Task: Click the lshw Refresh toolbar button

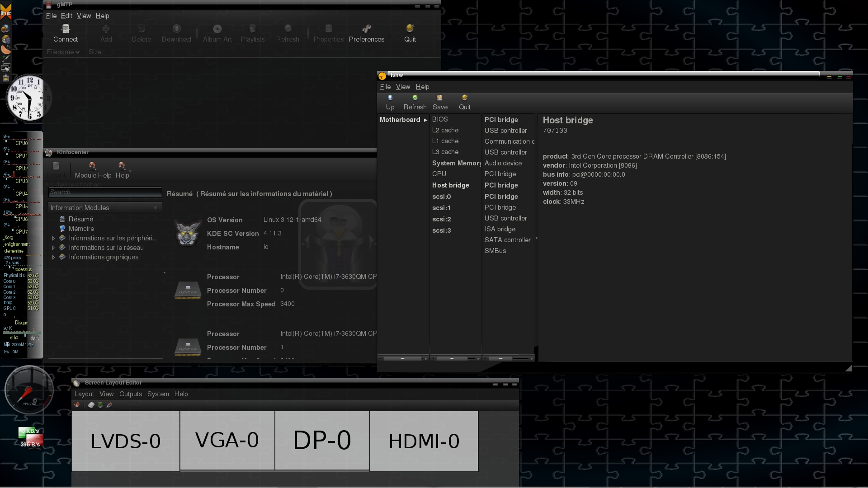Action: (x=415, y=102)
